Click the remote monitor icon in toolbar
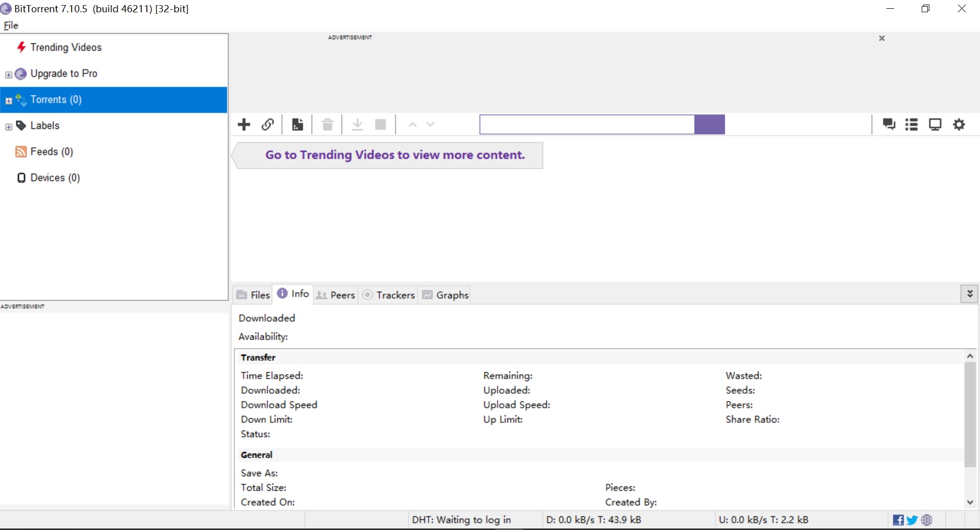Image resolution: width=980 pixels, height=530 pixels. click(935, 124)
